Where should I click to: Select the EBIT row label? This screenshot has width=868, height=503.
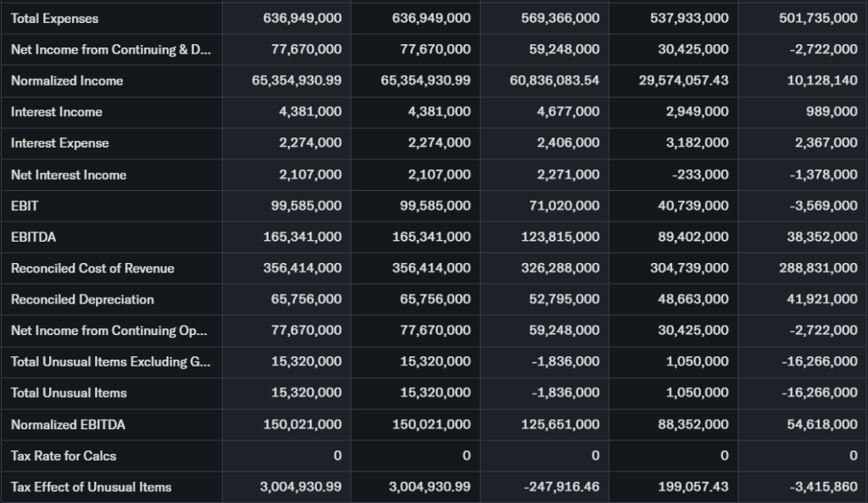coord(25,206)
